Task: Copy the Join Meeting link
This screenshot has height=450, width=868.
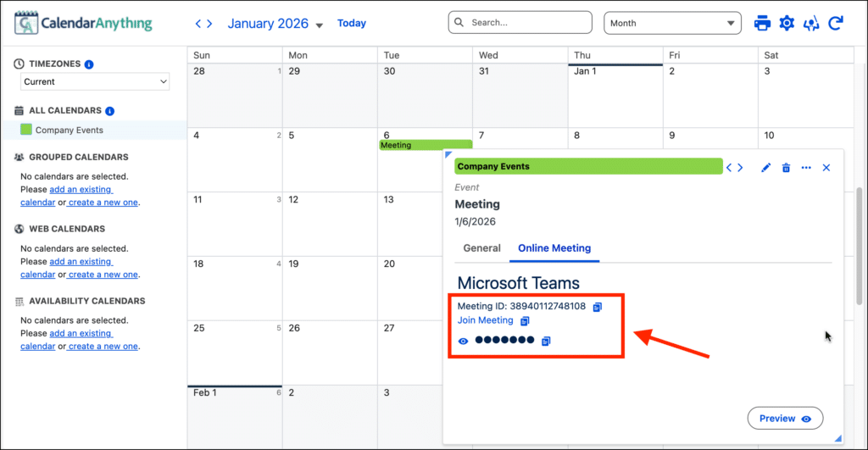Action: point(525,321)
